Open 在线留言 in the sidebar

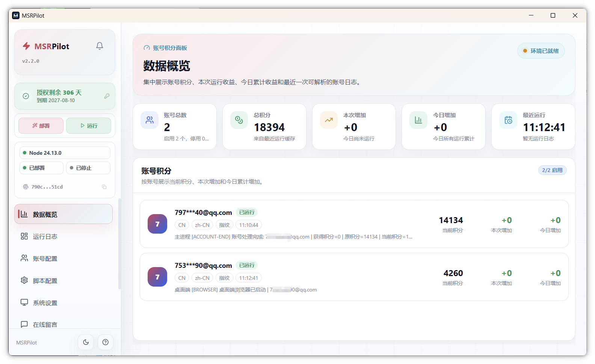click(63, 324)
